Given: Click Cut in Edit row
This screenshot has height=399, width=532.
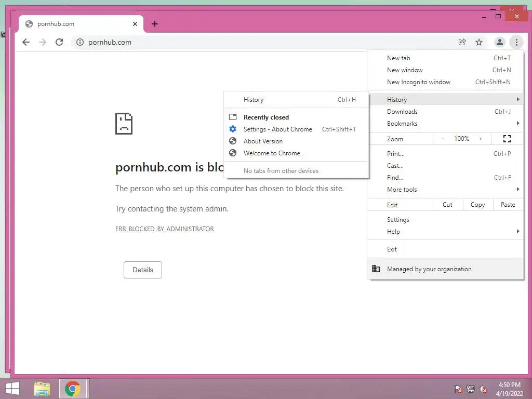Looking at the screenshot, I should [x=447, y=205].
